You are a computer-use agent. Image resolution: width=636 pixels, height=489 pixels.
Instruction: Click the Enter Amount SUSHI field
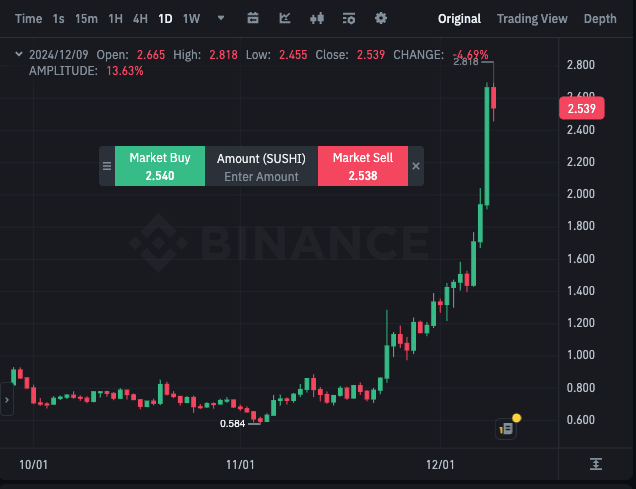[261, 176]
